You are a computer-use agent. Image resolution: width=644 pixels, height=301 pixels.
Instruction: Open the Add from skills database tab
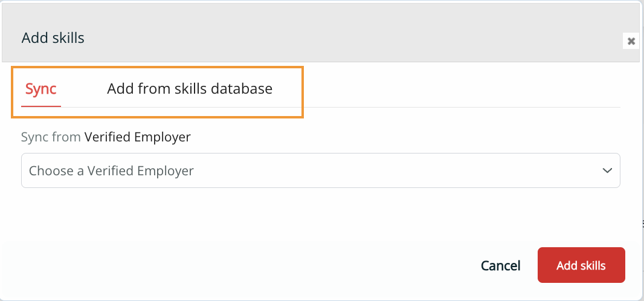tap(190, 89)
